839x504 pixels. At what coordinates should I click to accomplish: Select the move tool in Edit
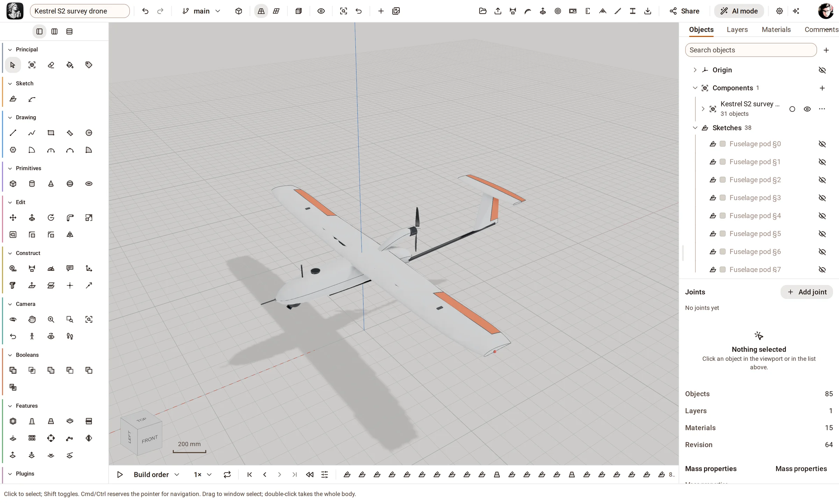(13, 218)
